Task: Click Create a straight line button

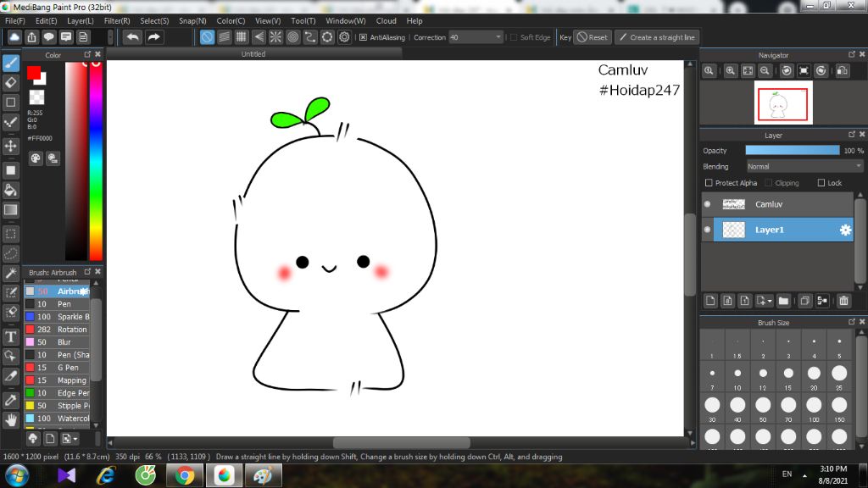Action: 657,37
